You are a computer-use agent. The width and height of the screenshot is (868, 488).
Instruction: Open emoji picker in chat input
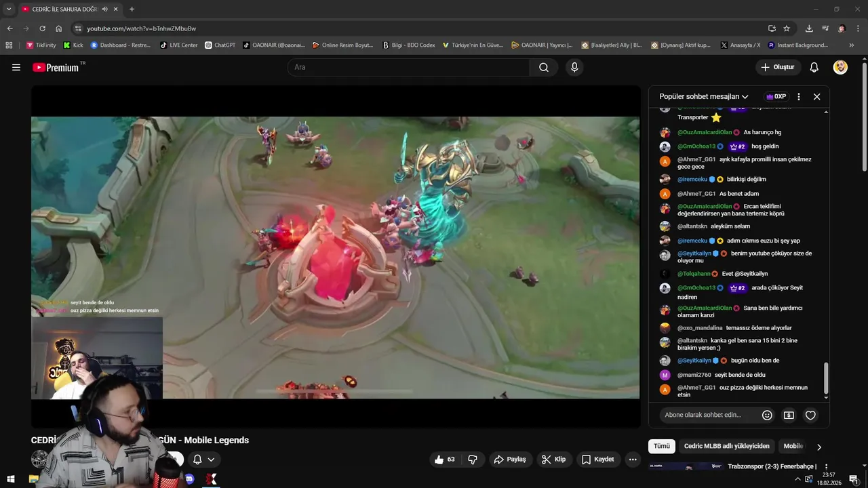(x=767, y=415)
